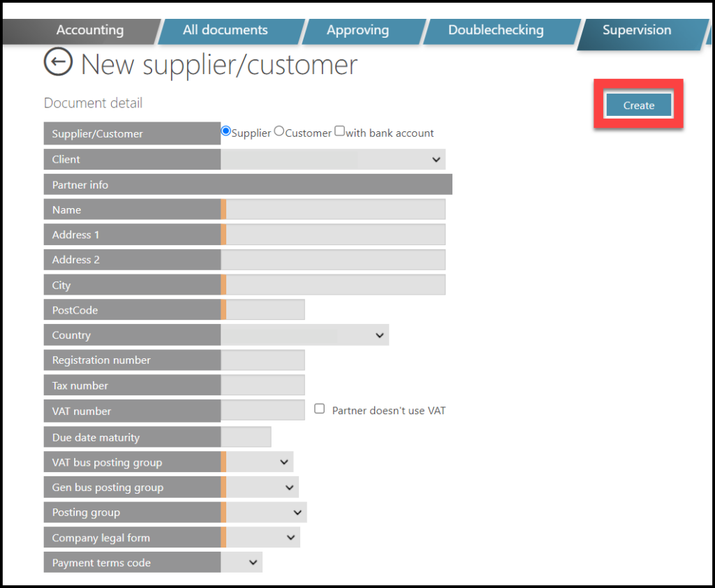This screenshot has width=715, height=588.
Task: Select the Customer radio button
Action: [x=279, y=131]
